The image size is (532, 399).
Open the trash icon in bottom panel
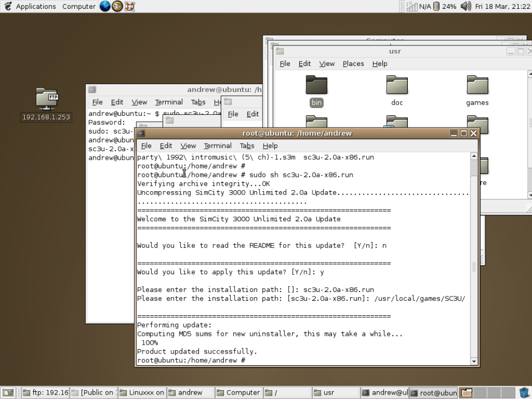(x=524, y=392)
